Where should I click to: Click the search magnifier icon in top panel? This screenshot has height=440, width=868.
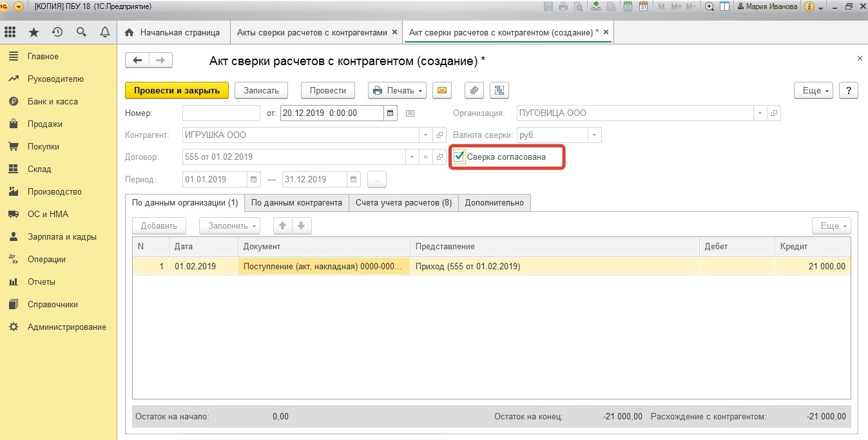[81, 32]
